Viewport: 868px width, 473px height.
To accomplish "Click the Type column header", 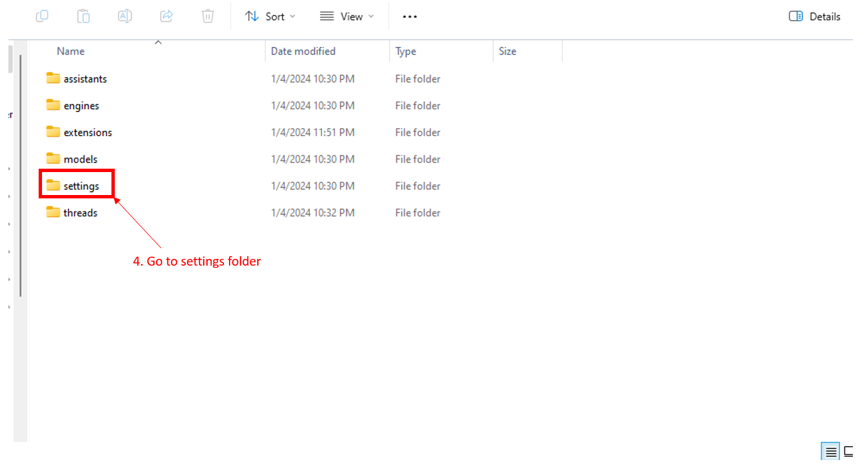I will tap(405, 51).
